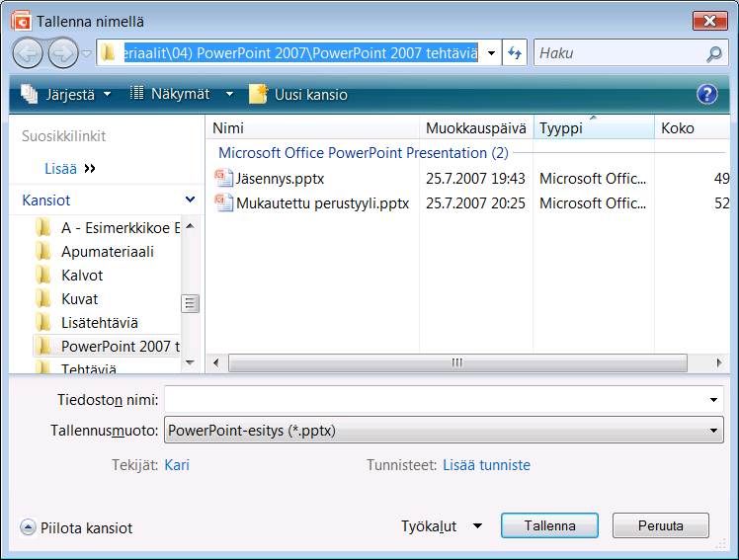
Task: Click the author name Kari
Action: coord(177,465)
